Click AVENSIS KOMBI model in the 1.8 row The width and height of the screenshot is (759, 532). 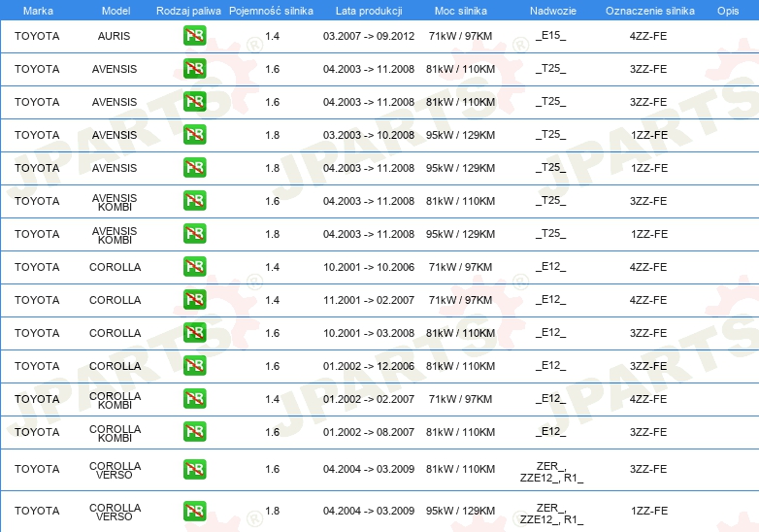click(115, 235)
